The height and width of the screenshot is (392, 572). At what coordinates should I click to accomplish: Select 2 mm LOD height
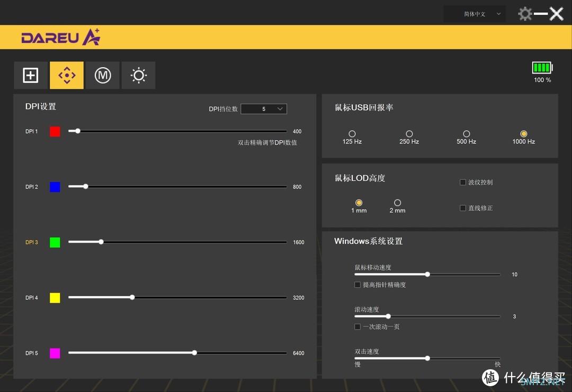(398, 203)
